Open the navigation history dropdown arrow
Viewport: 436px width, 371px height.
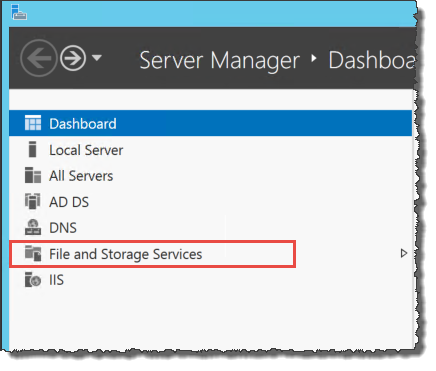click(x=97, y=58)
